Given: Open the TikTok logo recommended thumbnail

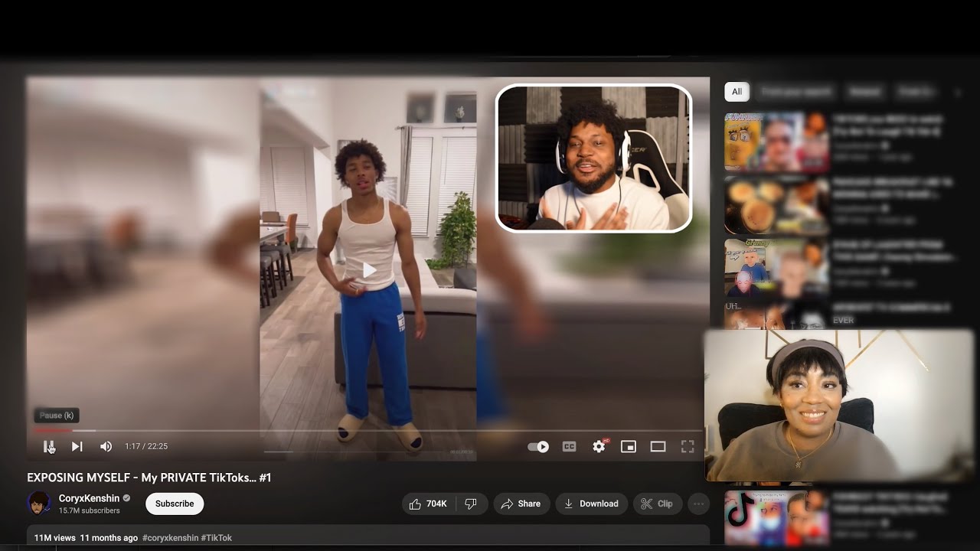Looking at the screenshot, I should [776, 518].
